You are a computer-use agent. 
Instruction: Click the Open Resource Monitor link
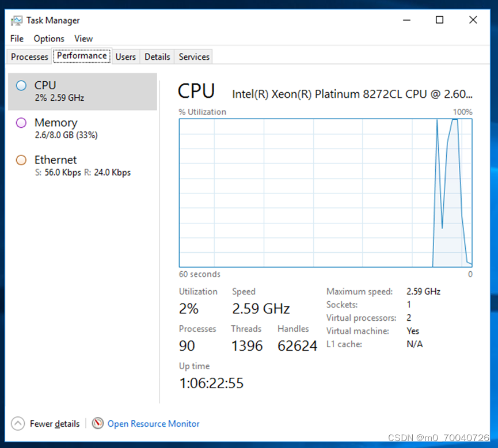point(153,424)
